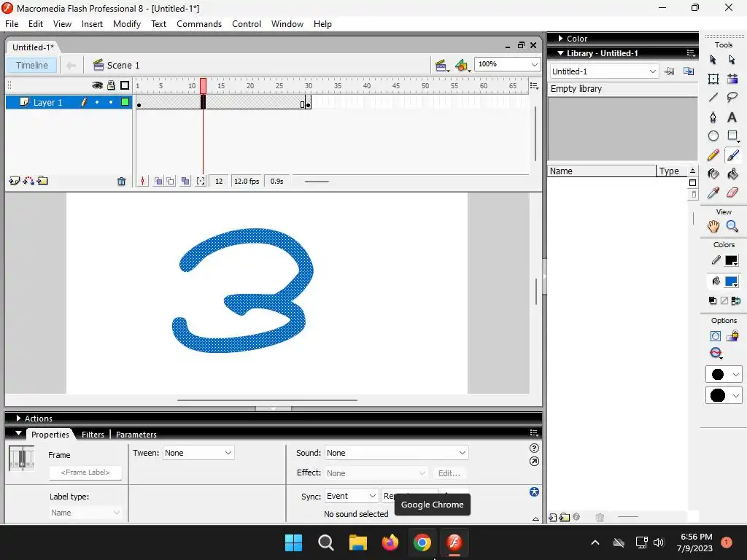Select the Selection arrow tool

pos(713,60)
